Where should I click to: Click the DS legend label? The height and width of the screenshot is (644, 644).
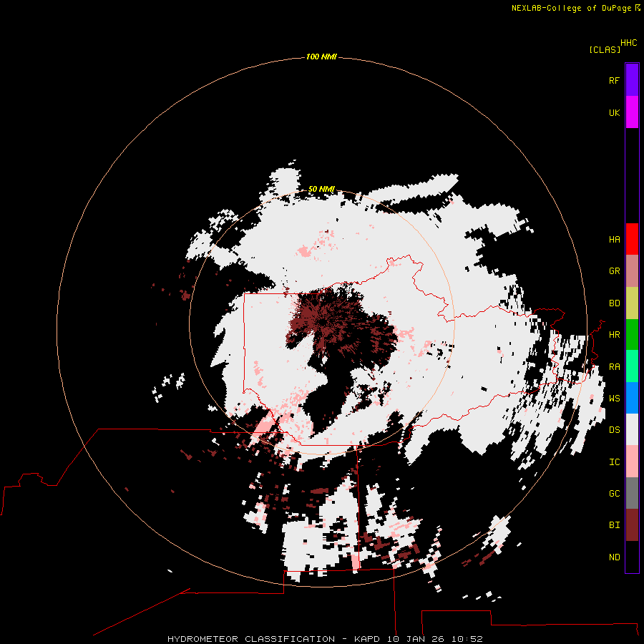click(614, 430)
